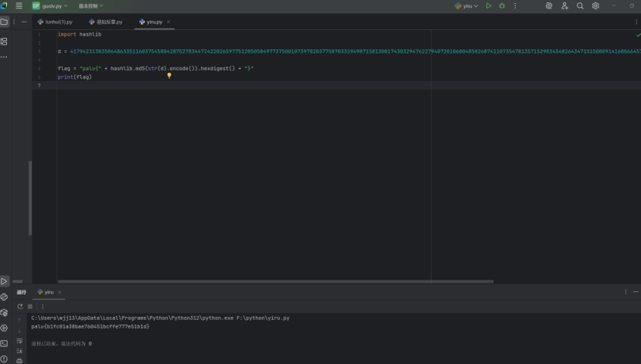This screenshot has height=364, width=641.
Task: Click the horizontal editor scrollbar
Action: (x=275, y=281)
